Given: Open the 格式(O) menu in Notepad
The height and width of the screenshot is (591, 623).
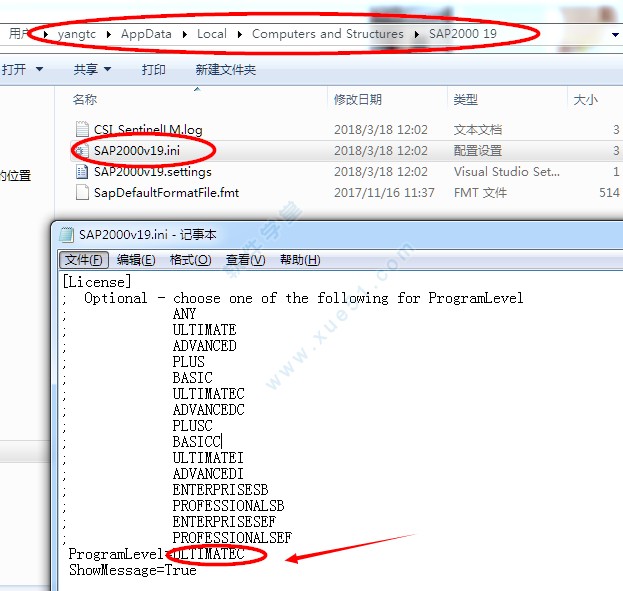Looking at the screenshot, I should [x=190, y=260].
